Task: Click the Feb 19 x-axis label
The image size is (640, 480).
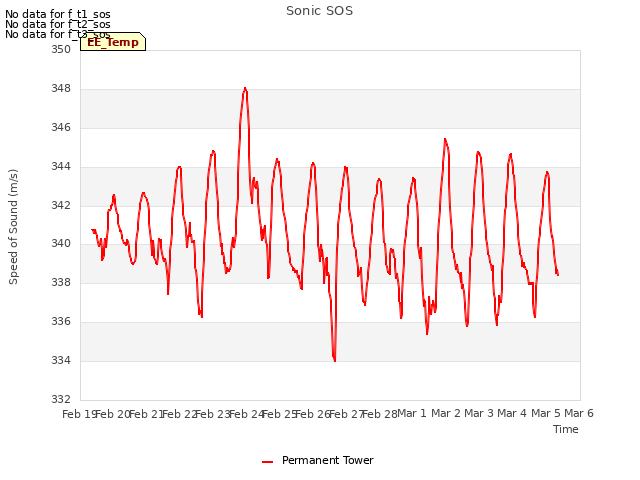Action: 79,414
